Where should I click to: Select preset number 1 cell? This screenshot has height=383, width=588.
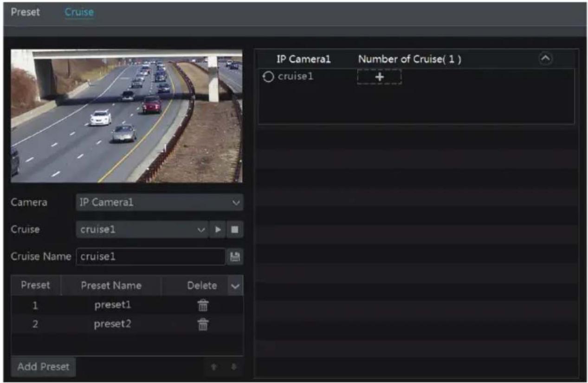pyautogui.click(x=35, y=306)
